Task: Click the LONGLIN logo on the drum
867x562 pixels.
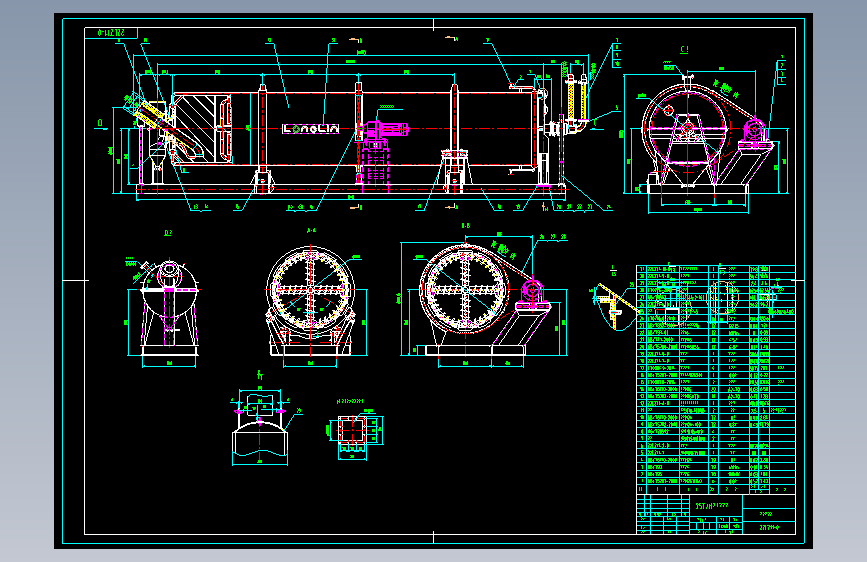Action: (310, 129)
